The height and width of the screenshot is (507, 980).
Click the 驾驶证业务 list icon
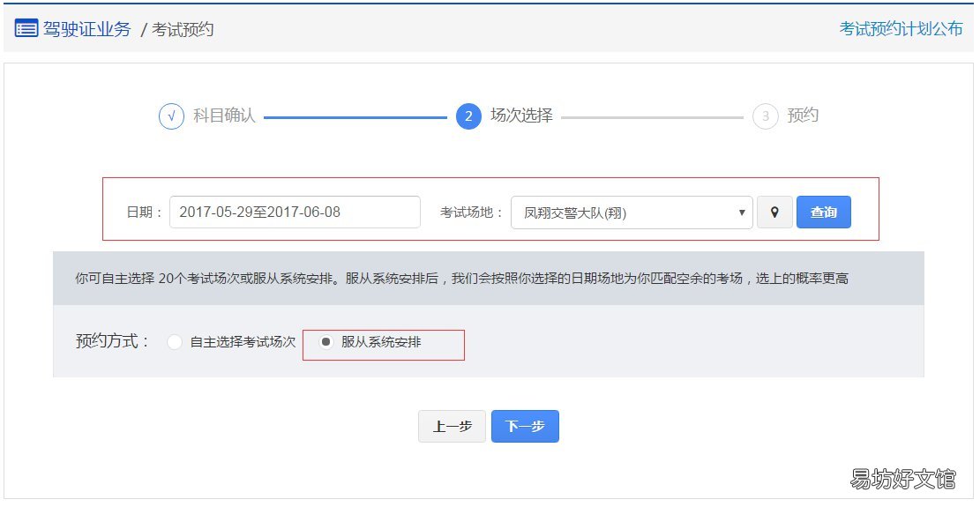pyautogui.click(x=26, y=29)
